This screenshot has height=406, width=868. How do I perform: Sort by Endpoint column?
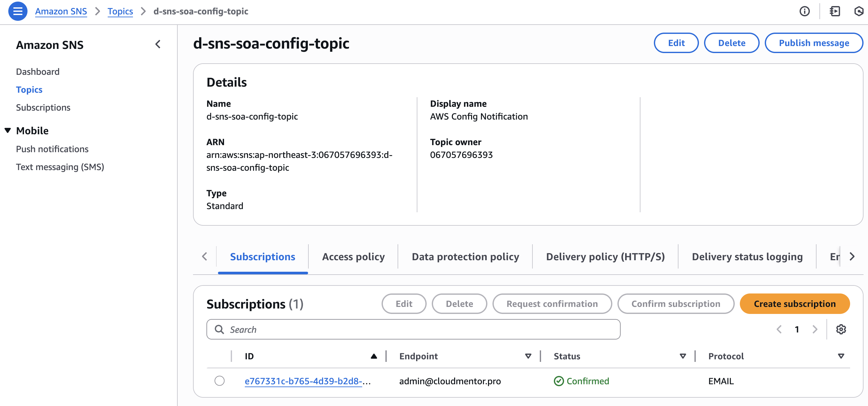[x=528, y=356]
